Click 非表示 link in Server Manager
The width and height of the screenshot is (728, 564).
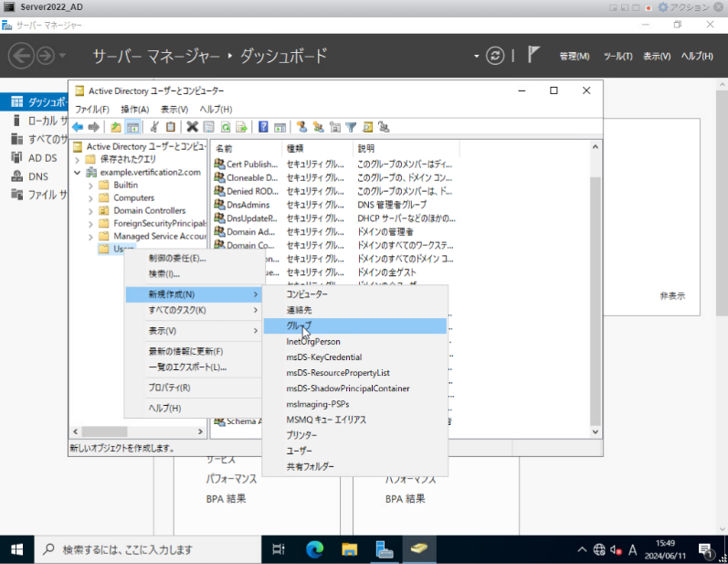(672, 296)
